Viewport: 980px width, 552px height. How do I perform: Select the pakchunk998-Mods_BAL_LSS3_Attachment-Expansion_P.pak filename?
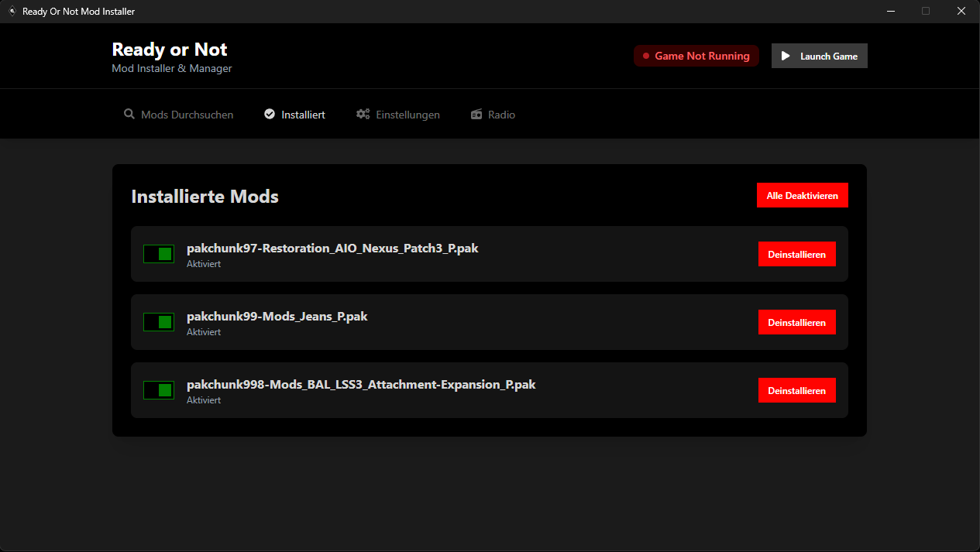click(x=361, y=385)
